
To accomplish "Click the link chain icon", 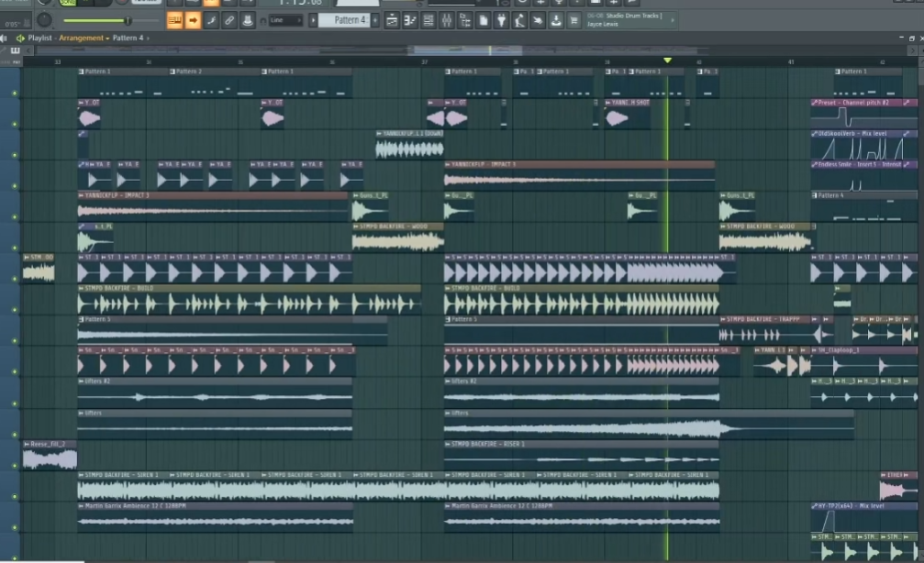I will (x=229, y=19).
